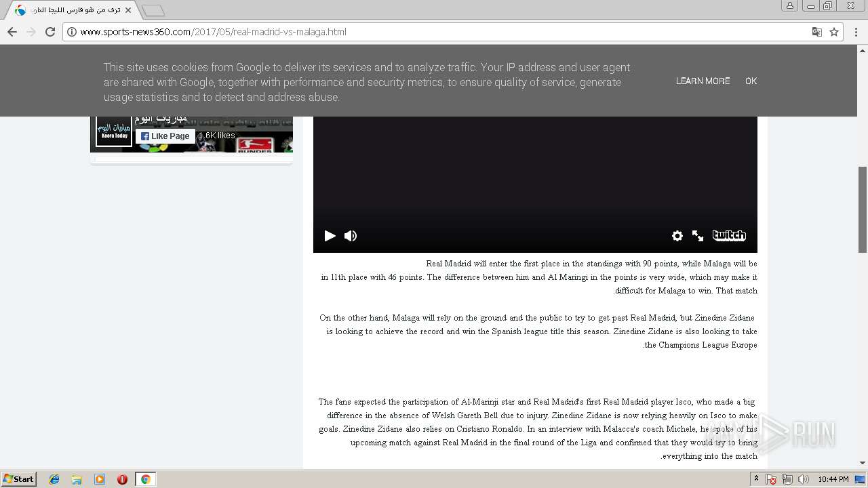The image size is (868, 488).
Task: Click paragraph starting 'On the other hand, Malaga'
Action: point(538,331)
